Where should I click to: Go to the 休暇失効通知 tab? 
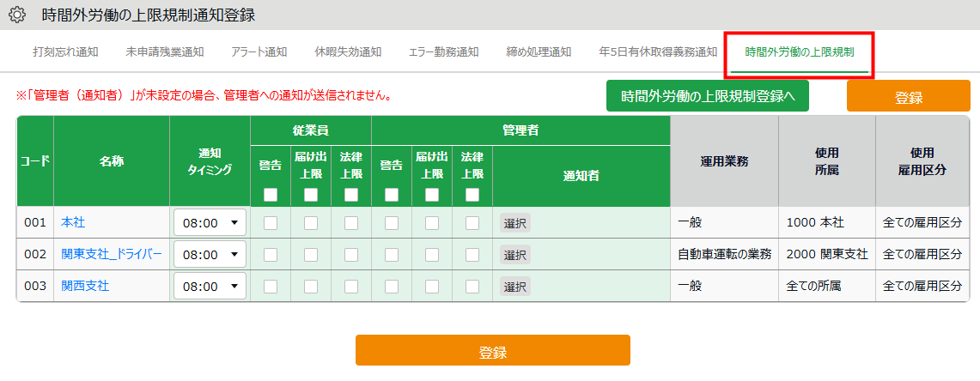click(x=348, y=51)
